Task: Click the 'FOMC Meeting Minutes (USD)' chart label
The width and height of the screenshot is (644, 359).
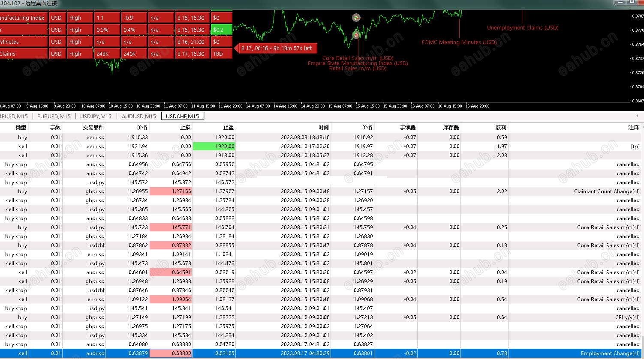Action: pyautogui.click(x=459, y=42)
